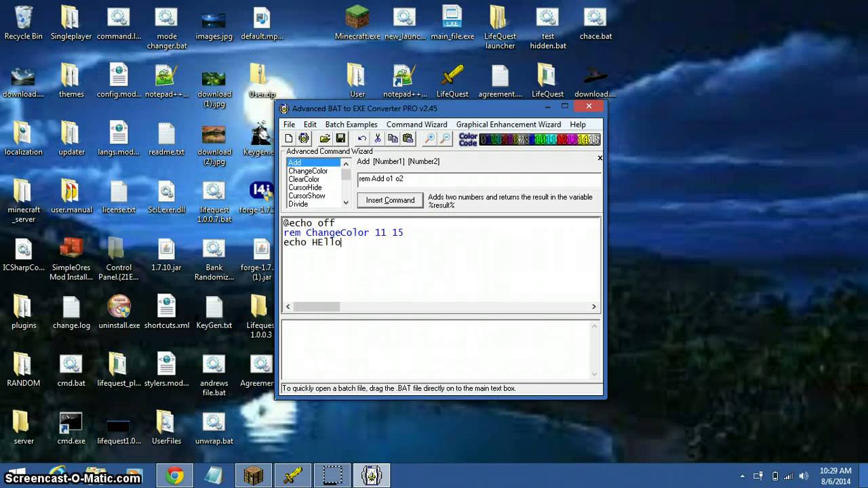Open the Command Wizard menu
Image resolution: width=868 pixels, height=488 pixels.
point(416,125)
